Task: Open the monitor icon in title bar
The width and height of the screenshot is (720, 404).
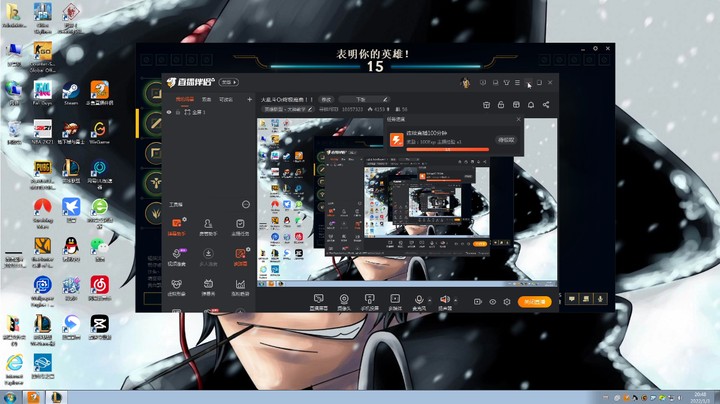Action: [495, 83]
